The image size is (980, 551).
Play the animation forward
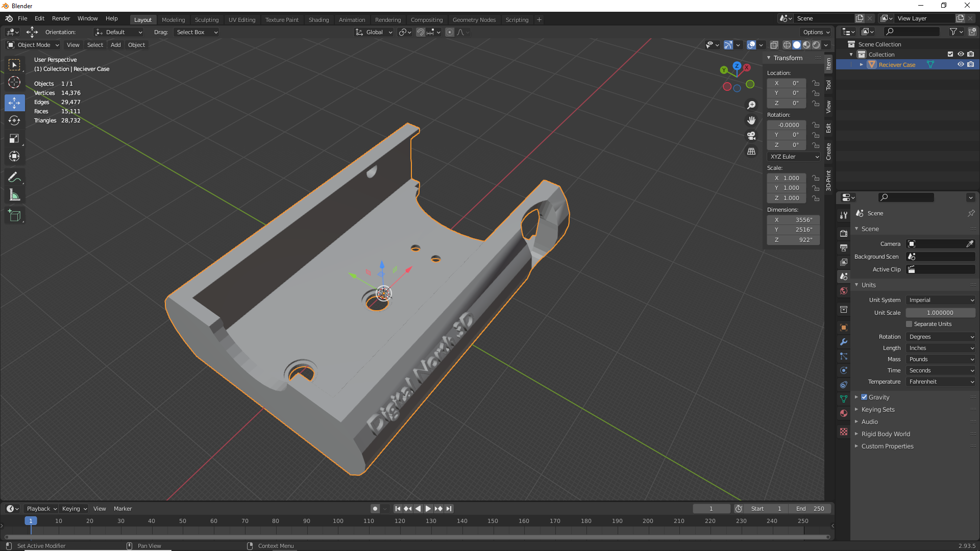click(x=428, y=509)
